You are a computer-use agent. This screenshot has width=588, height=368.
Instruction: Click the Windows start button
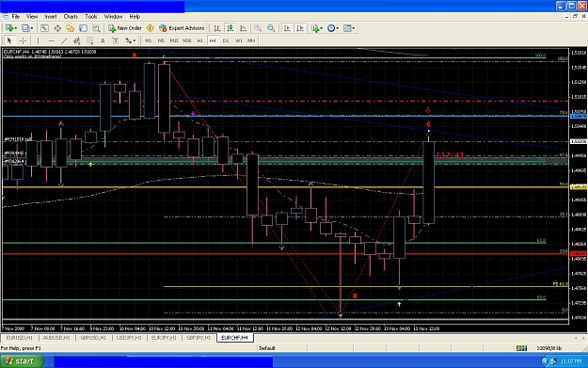click(x=22, y=361)
